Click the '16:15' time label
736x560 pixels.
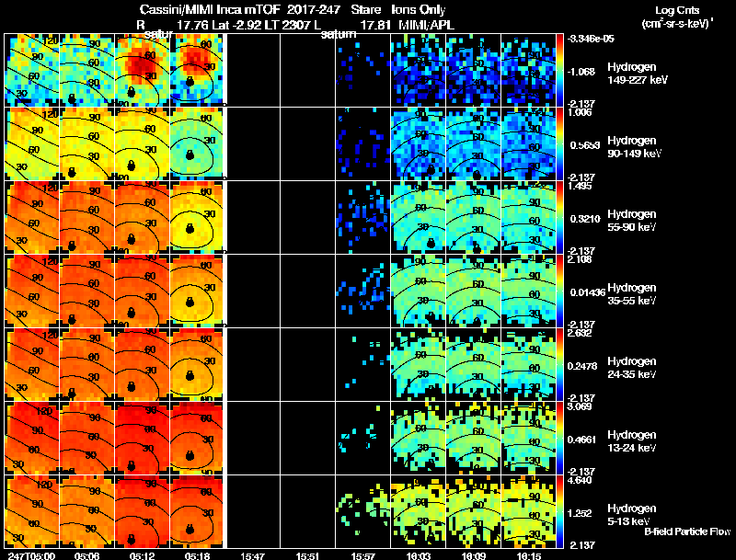[x=529, y=555]
